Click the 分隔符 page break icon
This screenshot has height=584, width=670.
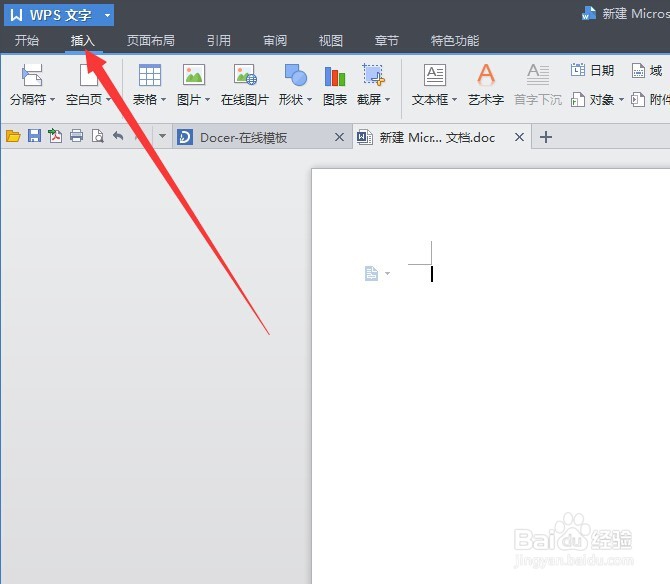(32, 75)
